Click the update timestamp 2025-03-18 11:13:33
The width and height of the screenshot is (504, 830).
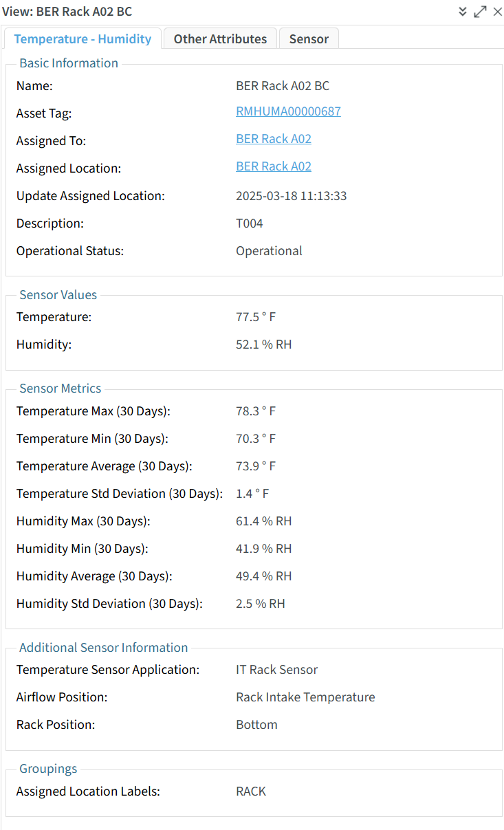tap(291, 196)
